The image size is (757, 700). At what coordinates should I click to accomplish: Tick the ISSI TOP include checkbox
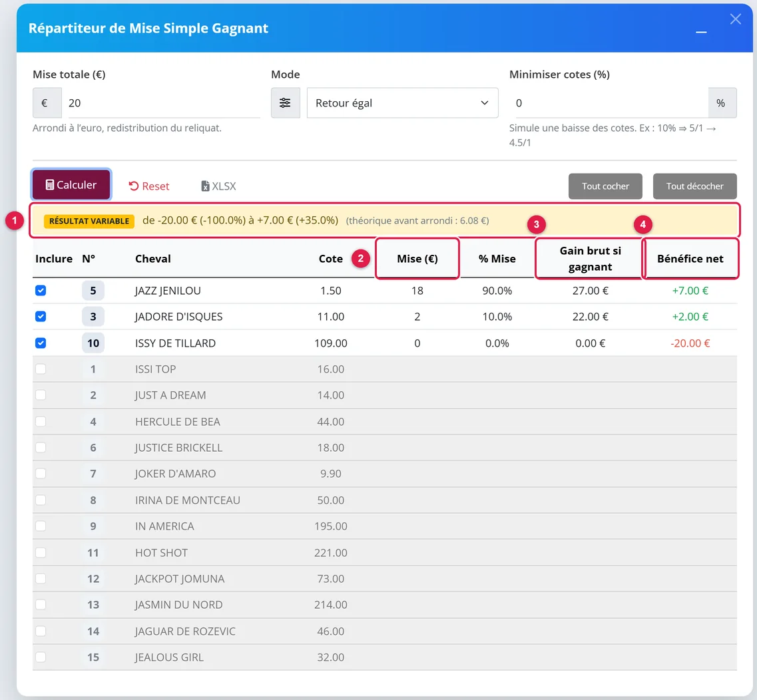click(41, 369)
